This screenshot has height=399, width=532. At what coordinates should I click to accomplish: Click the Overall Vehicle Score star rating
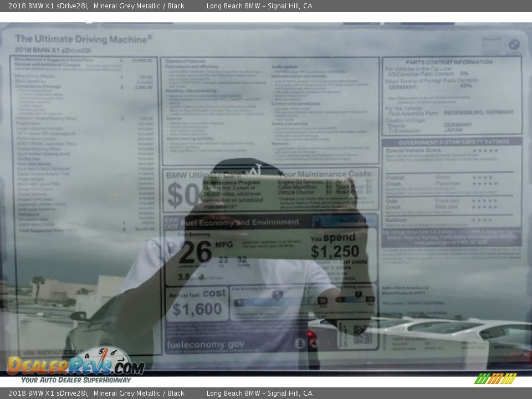coord(484,151)
